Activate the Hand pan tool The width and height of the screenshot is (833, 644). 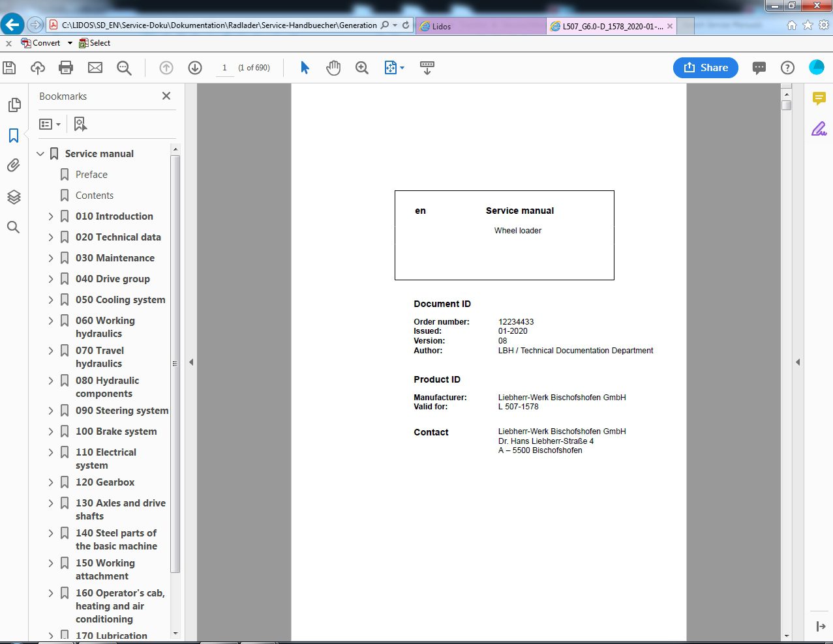coord(333,68)
